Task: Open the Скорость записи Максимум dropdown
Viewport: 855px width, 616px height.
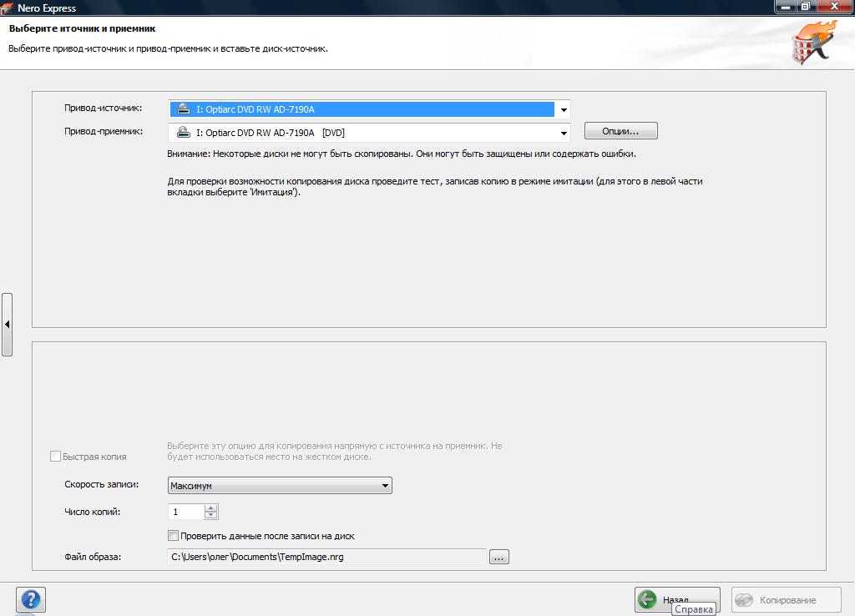Action: 280,485
